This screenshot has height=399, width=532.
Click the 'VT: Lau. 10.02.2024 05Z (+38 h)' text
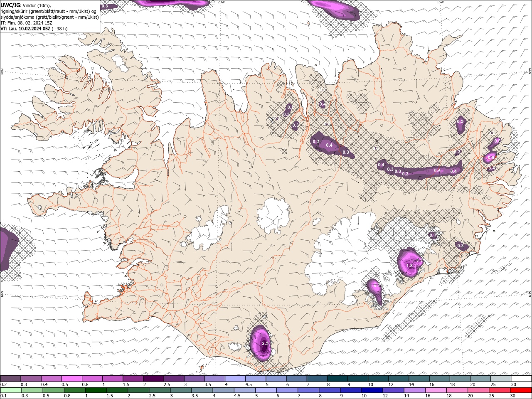(34, 29)
